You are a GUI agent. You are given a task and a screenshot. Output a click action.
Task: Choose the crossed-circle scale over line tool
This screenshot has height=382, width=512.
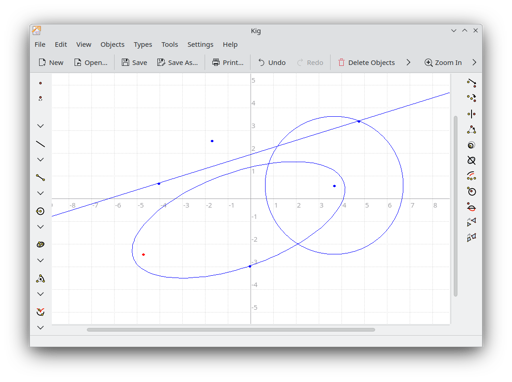tap(471, 160)
